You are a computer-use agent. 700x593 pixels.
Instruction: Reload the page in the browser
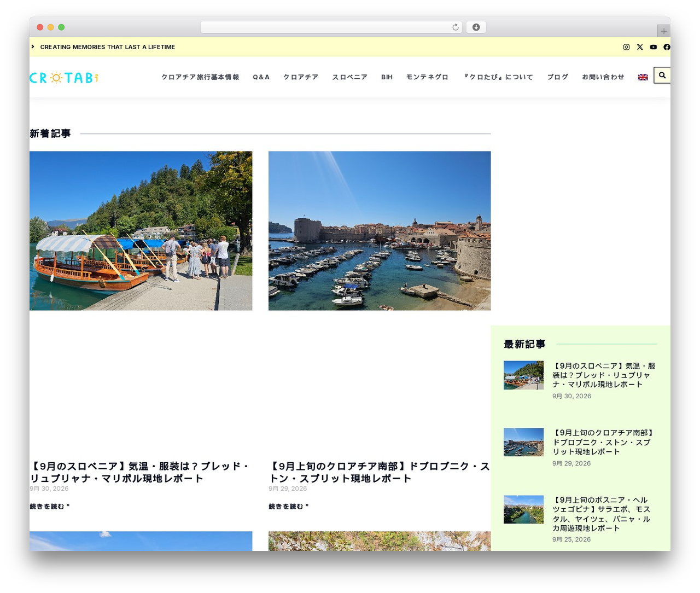(x=456, y=27)
